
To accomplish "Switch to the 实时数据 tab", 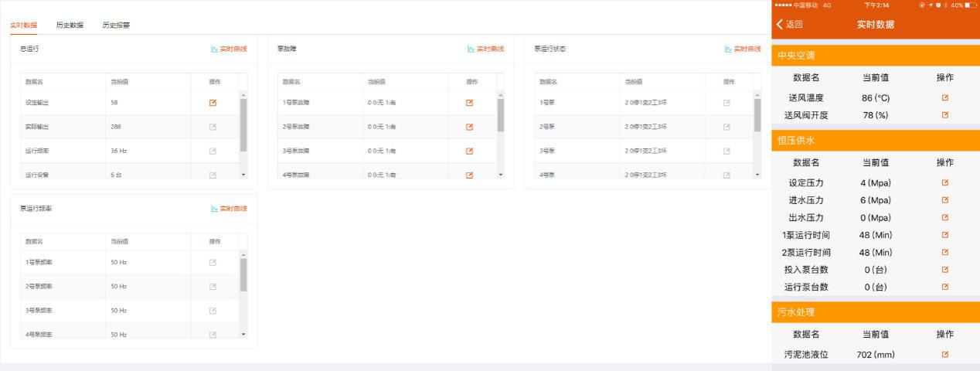I will pos(23,25).
